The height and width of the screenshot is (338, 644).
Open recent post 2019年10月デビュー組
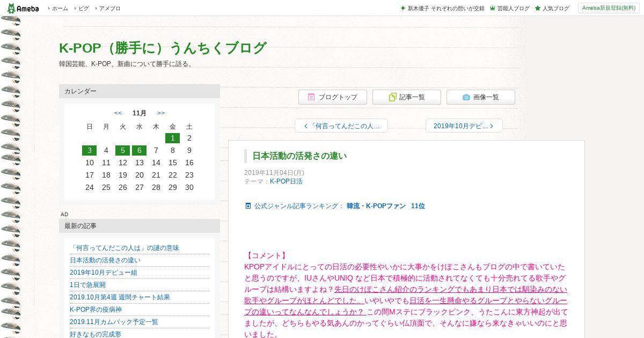click(104, 273)
